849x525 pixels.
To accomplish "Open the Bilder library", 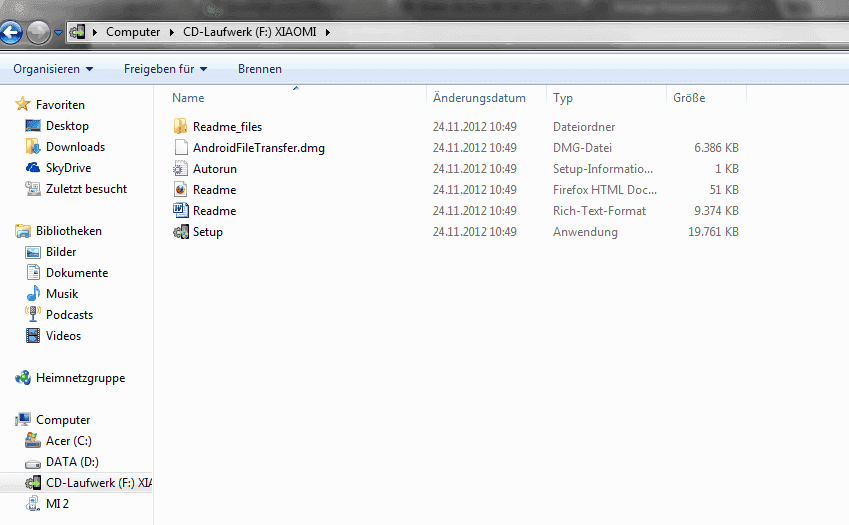I will click(61, 252).
